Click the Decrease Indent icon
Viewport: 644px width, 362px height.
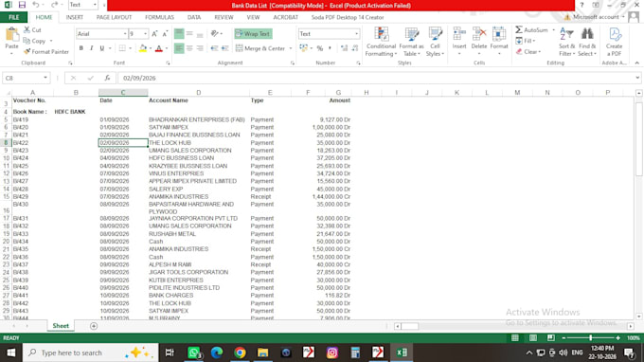214,48
